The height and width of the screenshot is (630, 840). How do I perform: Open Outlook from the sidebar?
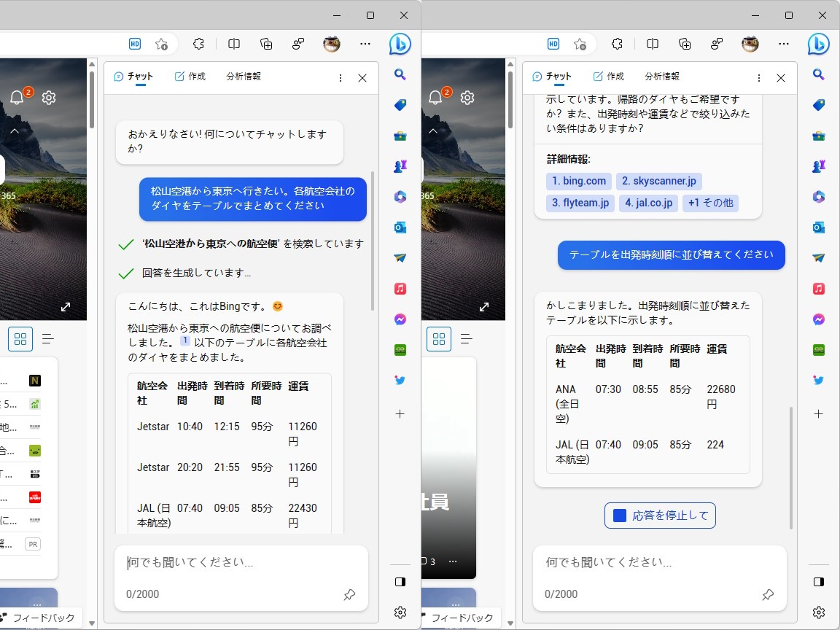click(400, 227)
